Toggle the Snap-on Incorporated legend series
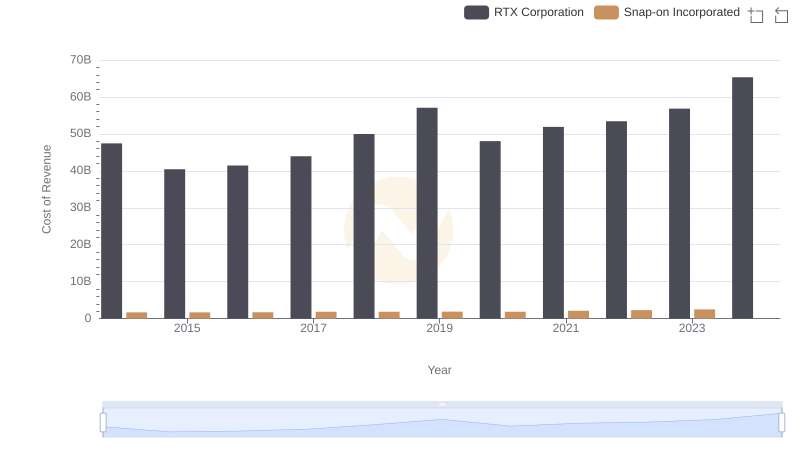Viewport: 800px width, 461px height. [x=667, y=12]
